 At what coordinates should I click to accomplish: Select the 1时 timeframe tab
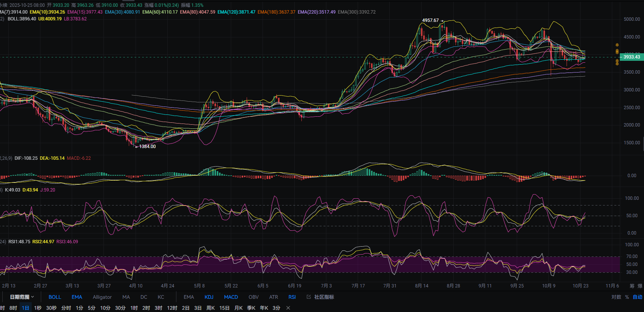tap(134, 308)
